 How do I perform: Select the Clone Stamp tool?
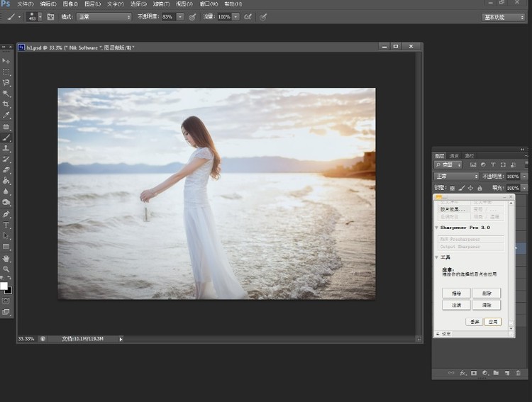6,148
